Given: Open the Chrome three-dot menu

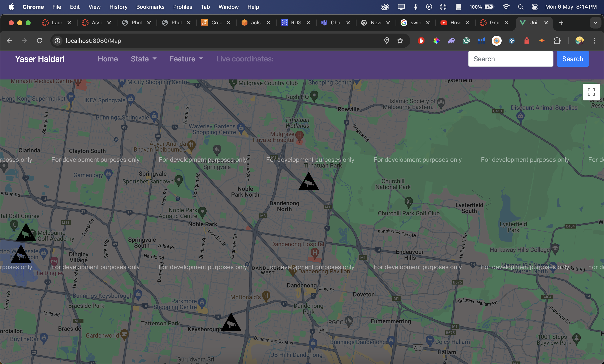Looking at the screenshot, I should click(x=595, y=41).
